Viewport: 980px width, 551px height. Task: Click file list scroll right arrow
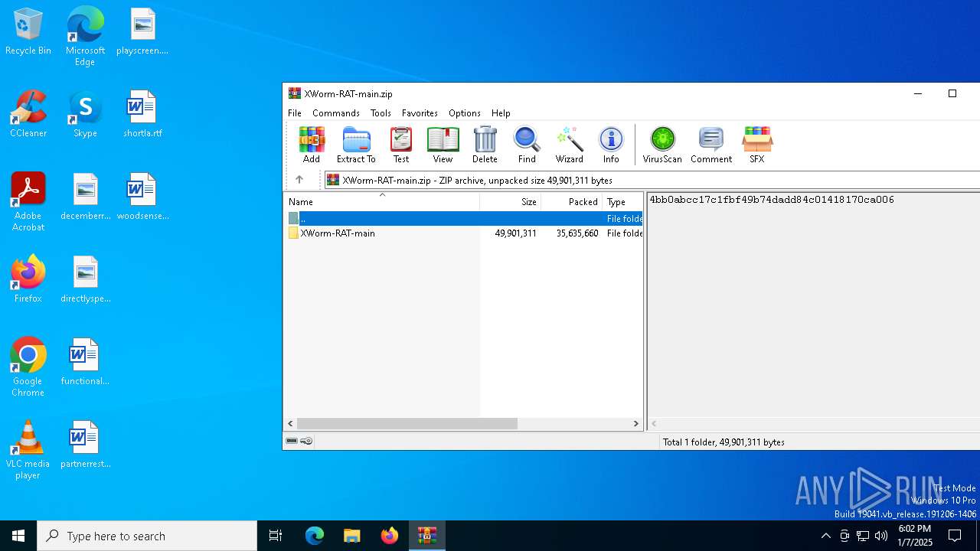tap(635, 423)
